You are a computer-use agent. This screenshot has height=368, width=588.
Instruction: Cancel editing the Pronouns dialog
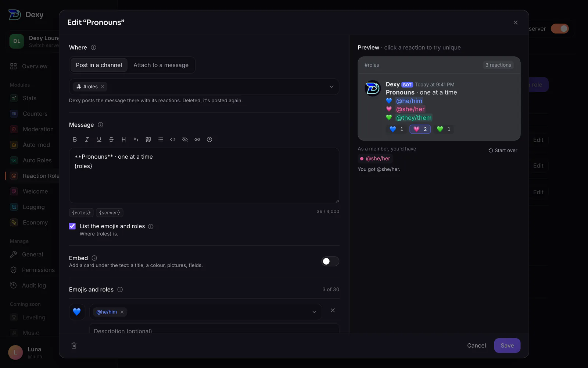tap(476, 346)
